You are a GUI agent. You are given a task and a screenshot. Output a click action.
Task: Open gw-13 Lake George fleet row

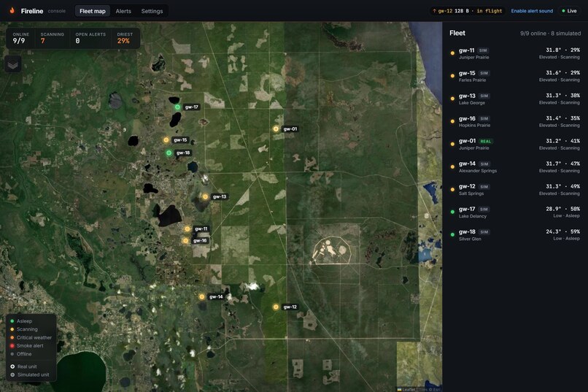click(515, 99)
